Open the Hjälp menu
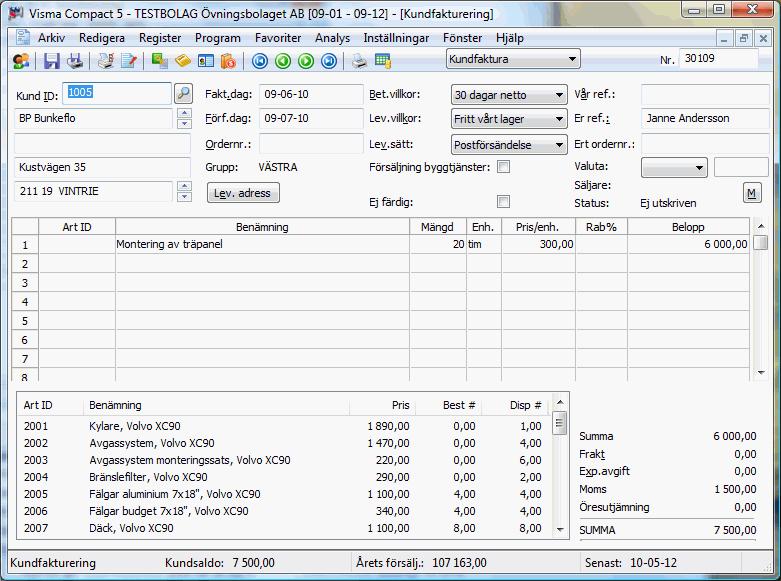The height and width of the screenshot is (581, 781). pyautogui.click(x=510, y=38)
